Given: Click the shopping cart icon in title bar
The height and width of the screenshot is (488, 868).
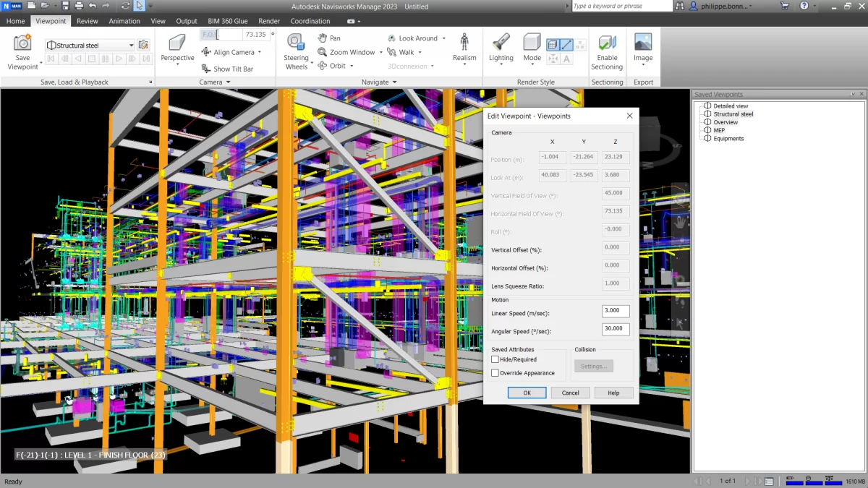Looking at the screenshot, I should 785,6.
